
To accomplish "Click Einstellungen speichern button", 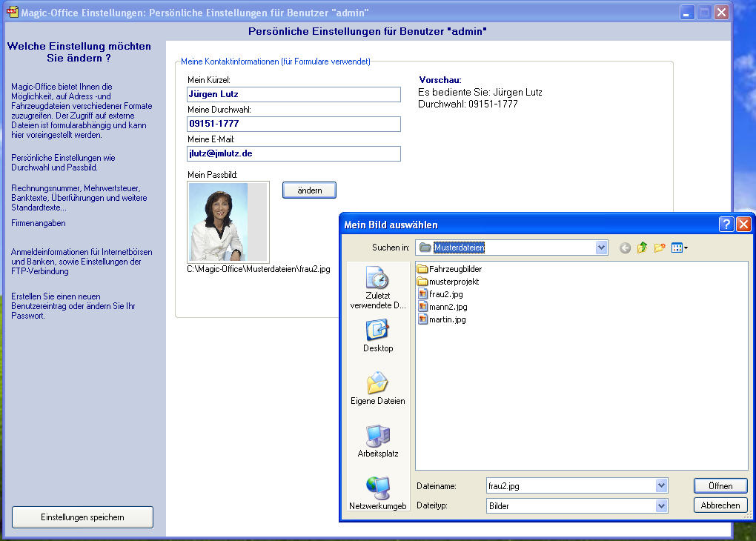I will click(82, 517).
